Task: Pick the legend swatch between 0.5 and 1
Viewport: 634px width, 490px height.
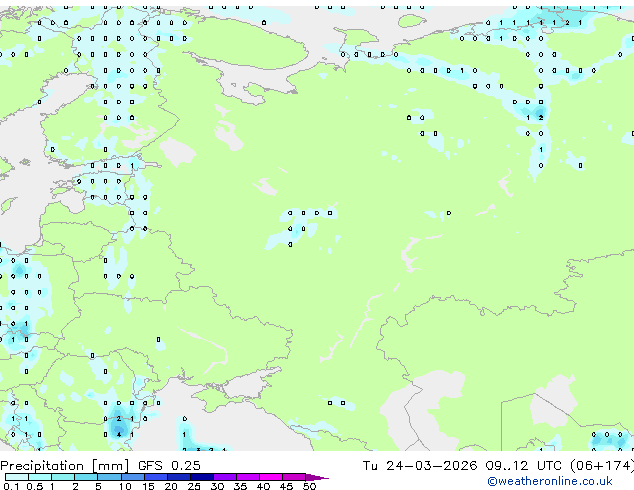Action: pyautogui.click(x=40, y=477)
